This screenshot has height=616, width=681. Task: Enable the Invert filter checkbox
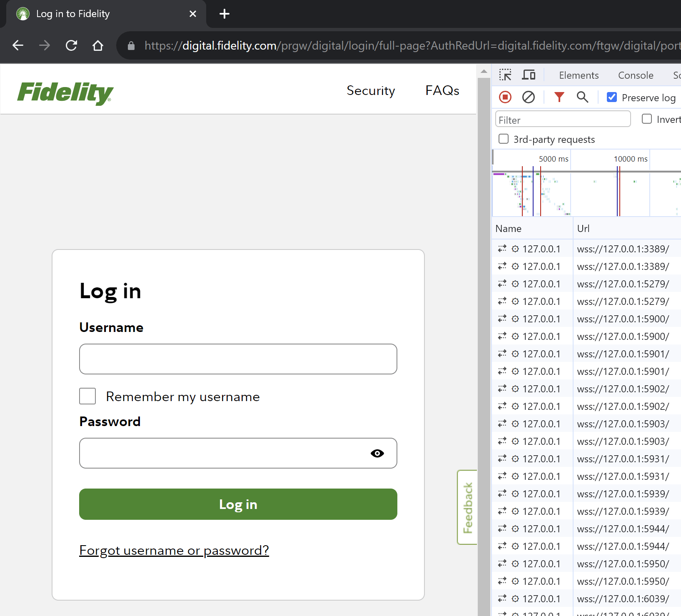coord(647,119)
